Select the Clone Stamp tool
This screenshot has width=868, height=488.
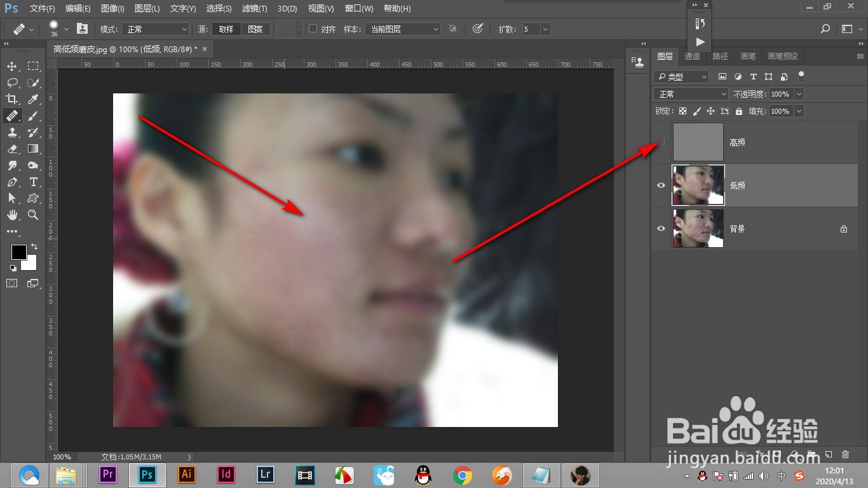pyautogui.click(x=11, y=132)
